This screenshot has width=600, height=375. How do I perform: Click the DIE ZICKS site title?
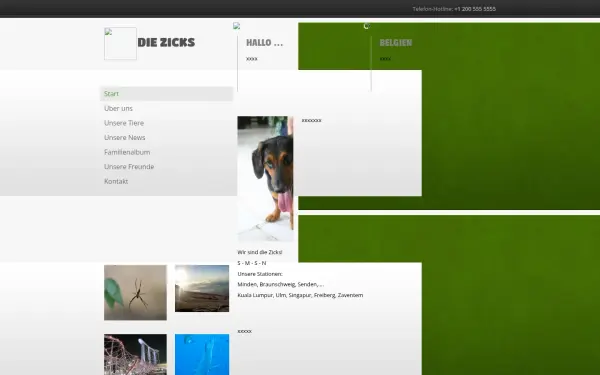pos(166,42)
